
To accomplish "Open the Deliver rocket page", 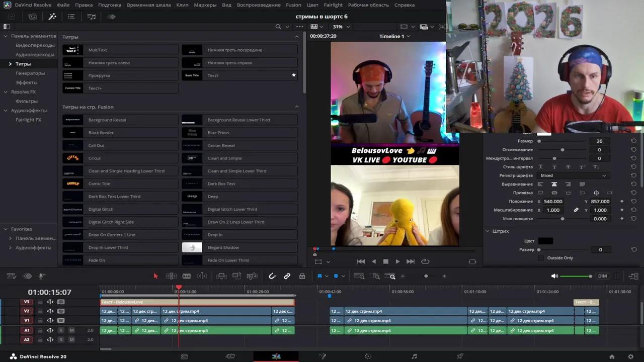I will click(x=460, y=356).
